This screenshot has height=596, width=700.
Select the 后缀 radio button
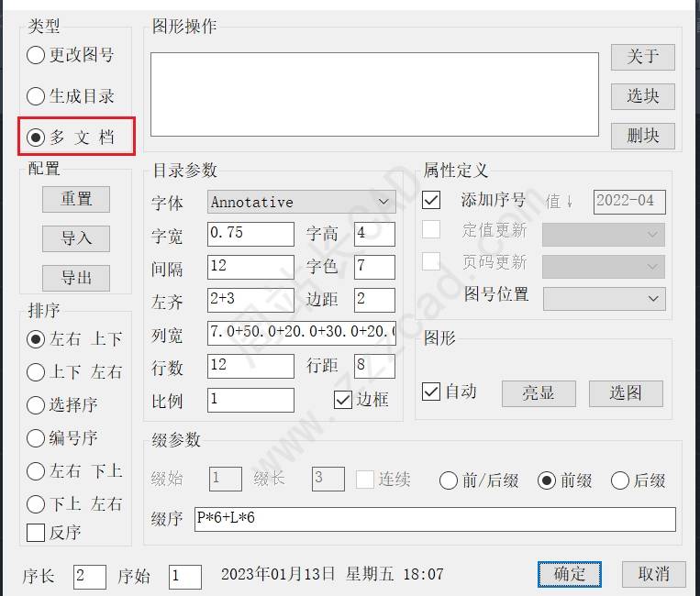tap(620, 480)
